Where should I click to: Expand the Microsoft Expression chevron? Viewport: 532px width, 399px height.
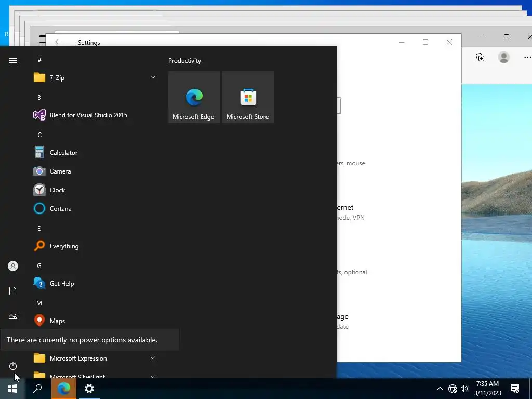coord(153,358)
